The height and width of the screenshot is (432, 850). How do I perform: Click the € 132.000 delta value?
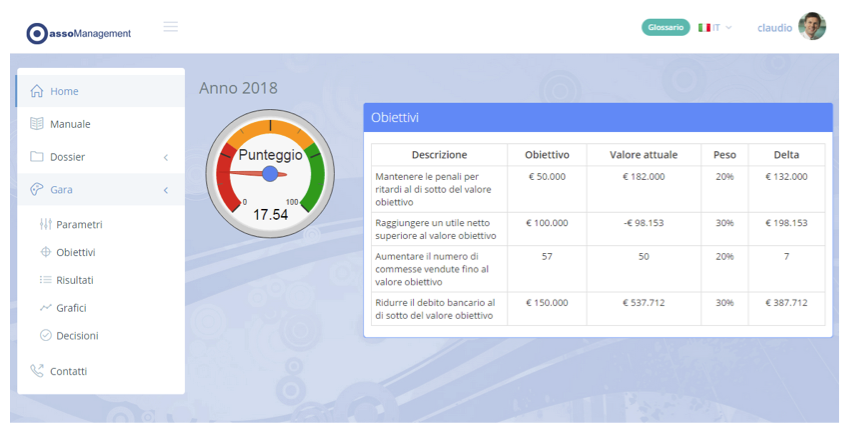click(x=787, y=177)
